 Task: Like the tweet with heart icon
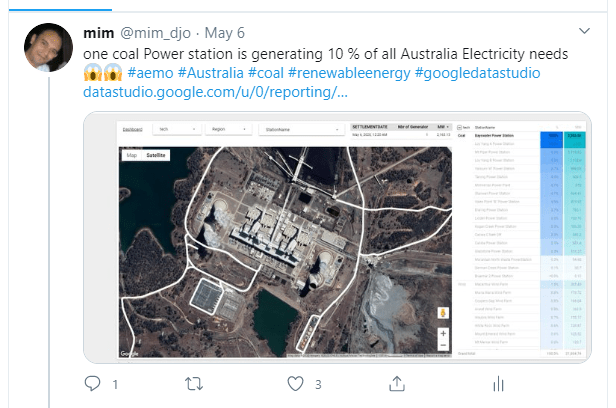296,383
